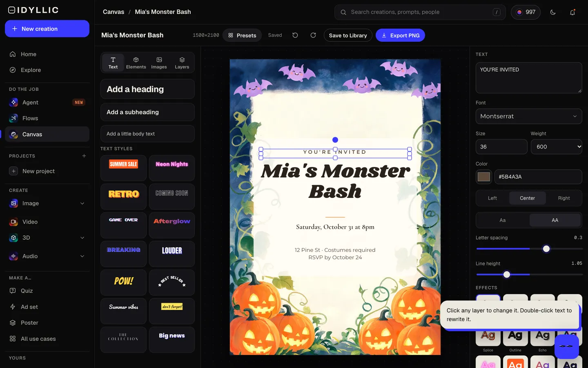This screenshot has width=588, height=368.
Task: Apply the Neon Nights text style
Action: point(172,168)
